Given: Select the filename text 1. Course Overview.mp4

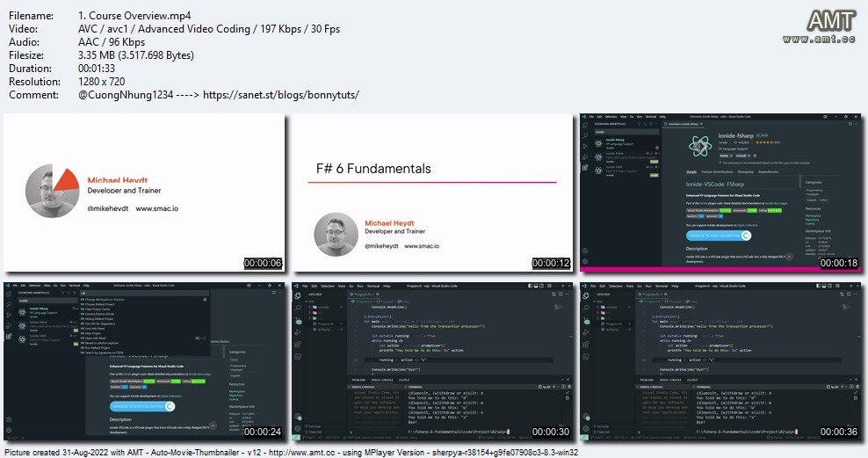Looking at the screenshot, I should [x=134, y=16].
